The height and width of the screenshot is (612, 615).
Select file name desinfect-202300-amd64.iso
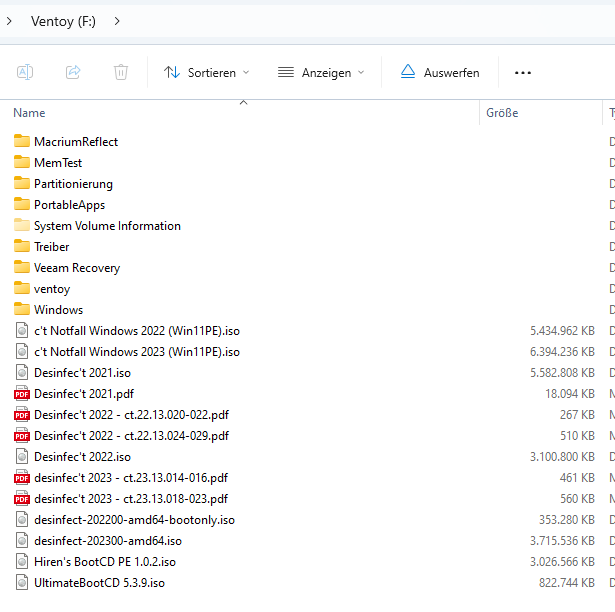[x=108, y=541]
